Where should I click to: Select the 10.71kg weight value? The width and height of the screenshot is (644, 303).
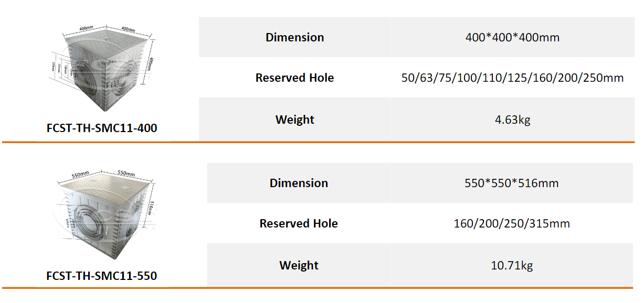pos(512,265)
